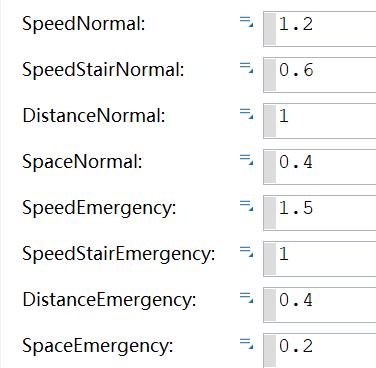Click value-mode icon next to DistanceNormal
376x368 pixels.
pyautogui.click(x=246, y=114)
